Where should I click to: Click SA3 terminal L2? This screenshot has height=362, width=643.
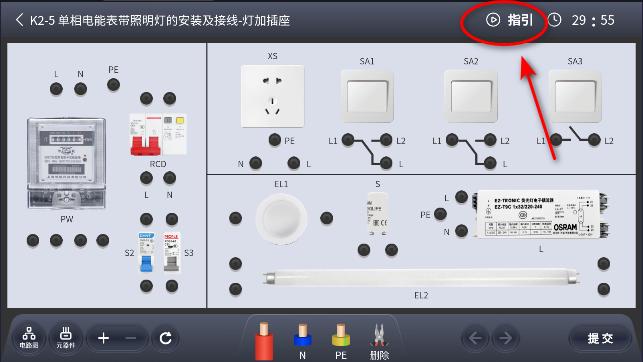coord(594,140)
